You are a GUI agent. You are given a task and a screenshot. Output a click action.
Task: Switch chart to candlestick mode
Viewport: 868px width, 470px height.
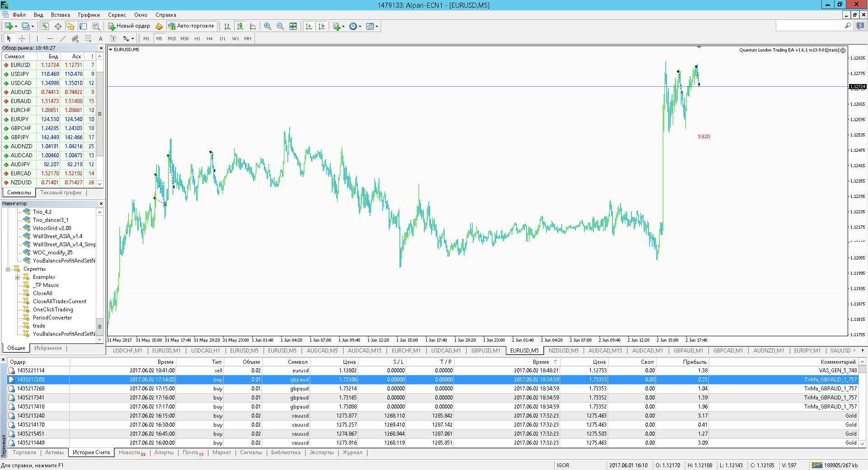click(240, 26)
